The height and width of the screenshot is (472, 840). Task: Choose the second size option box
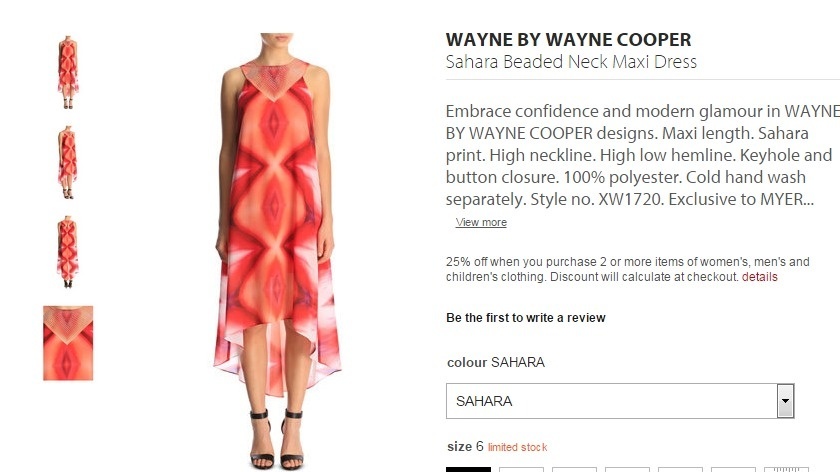[x=521, y=469]
